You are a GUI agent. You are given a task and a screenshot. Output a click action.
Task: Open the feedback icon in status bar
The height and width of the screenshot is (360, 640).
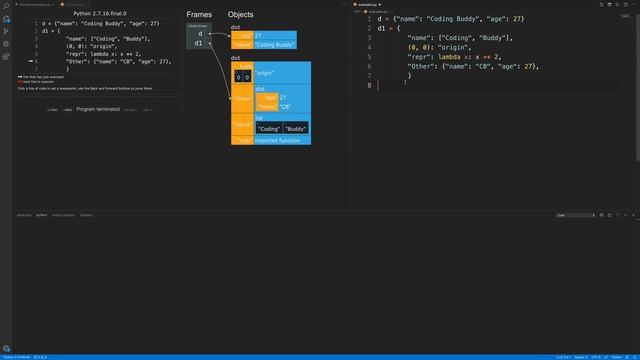627,357
